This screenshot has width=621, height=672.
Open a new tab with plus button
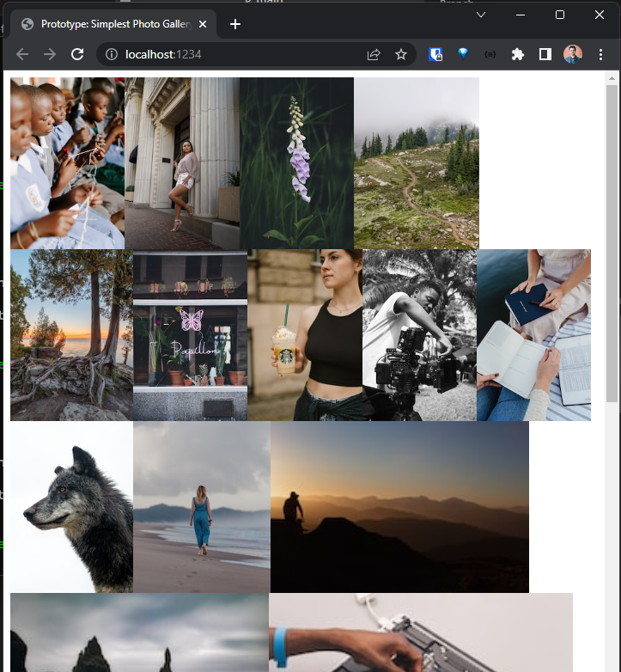tap(235, 24)
